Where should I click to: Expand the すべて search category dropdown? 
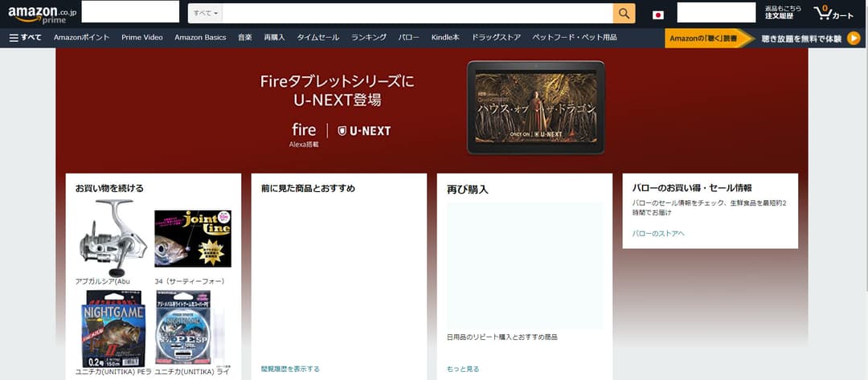pyautogui.click(x=206, y=14)
